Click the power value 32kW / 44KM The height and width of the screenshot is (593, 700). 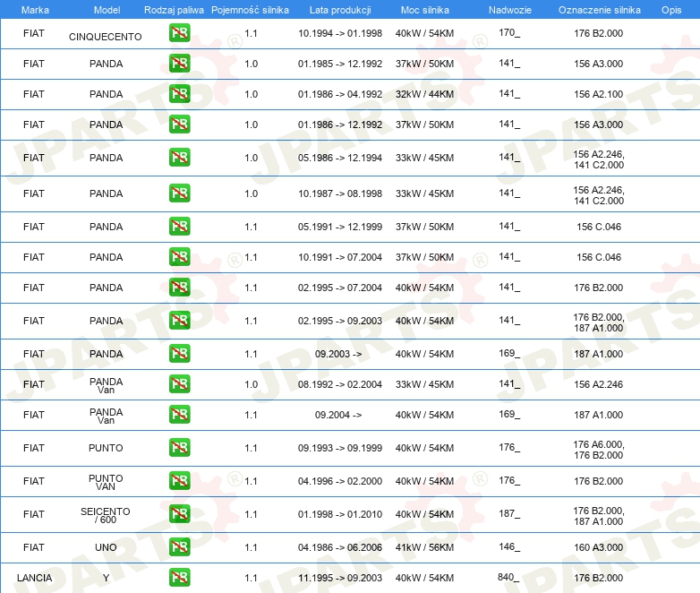coord(424,94)
